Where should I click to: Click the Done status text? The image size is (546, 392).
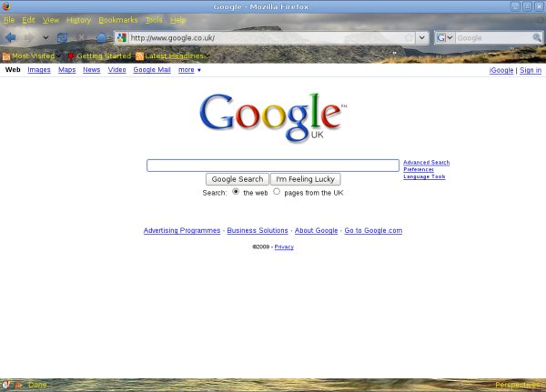coord(37,385)
